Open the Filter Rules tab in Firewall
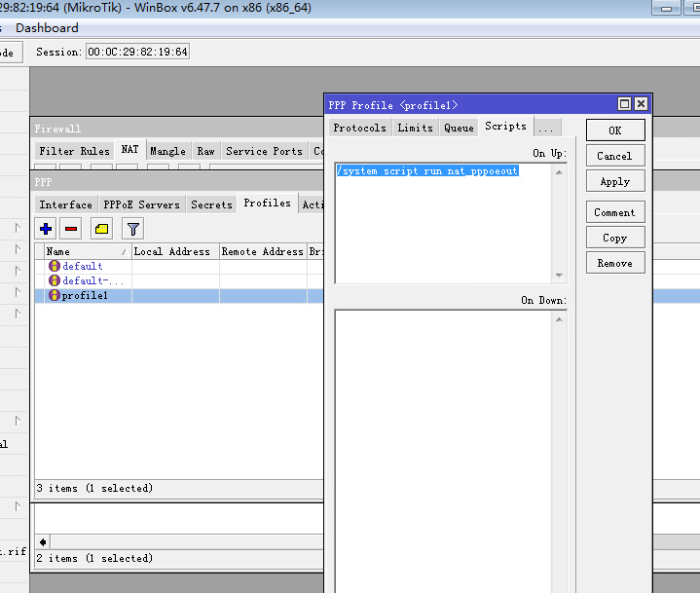This screenshot has height=593, width=700. pos(74,151)
